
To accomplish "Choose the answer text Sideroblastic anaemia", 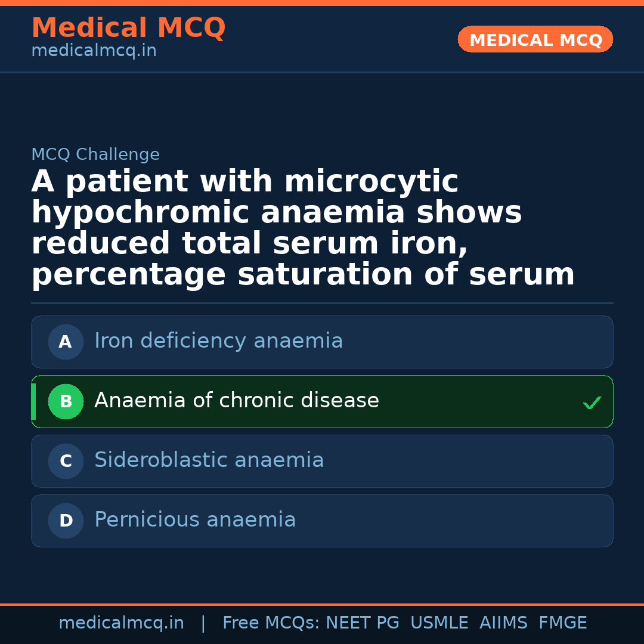I will [209, 460].
